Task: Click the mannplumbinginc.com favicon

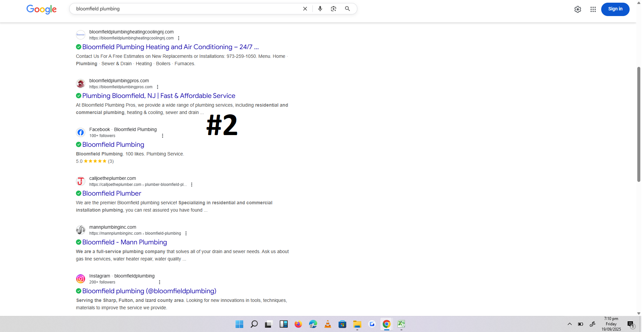Action: 81,230
